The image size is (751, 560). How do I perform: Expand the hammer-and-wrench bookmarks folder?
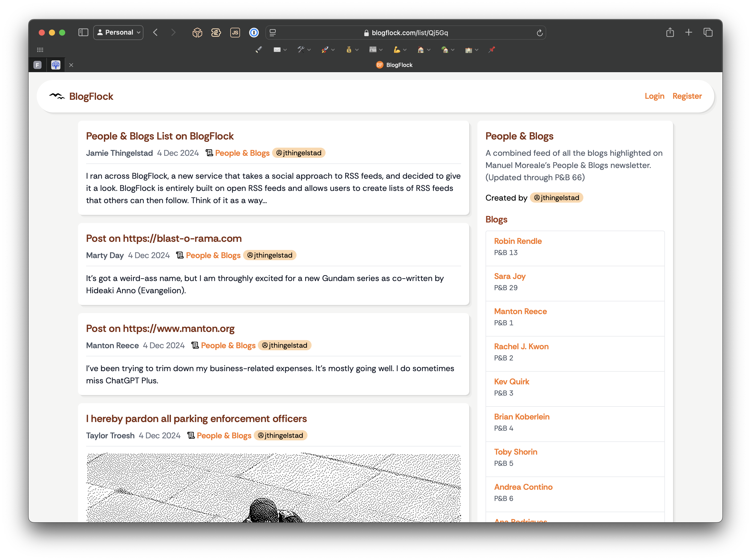click(304, 50)
